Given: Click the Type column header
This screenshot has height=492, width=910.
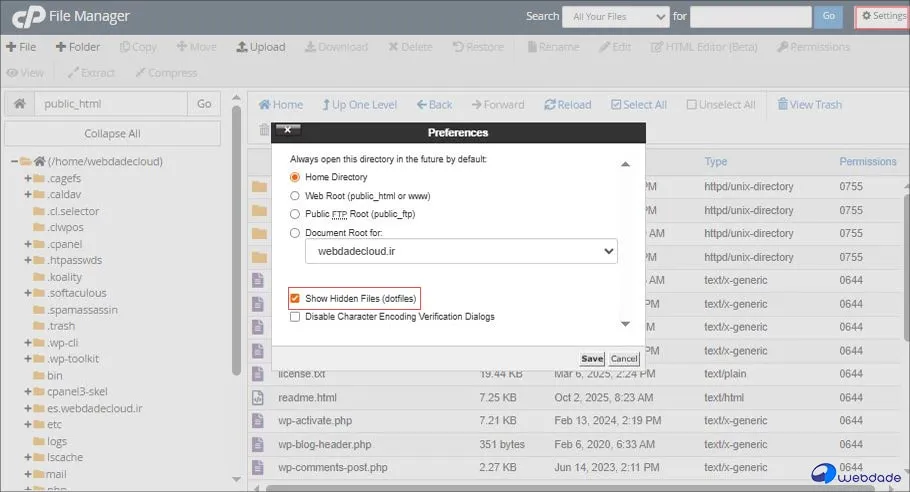Looking at the screenshot, I should pyautogui.click(x=716, y=162).
